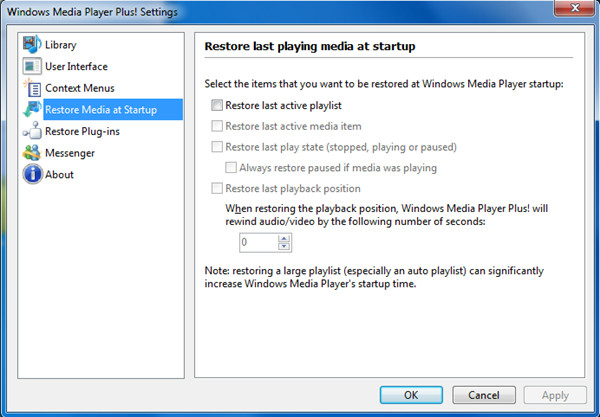
Task: Enable Restore last active playlist checkbox
Action: 217,105
